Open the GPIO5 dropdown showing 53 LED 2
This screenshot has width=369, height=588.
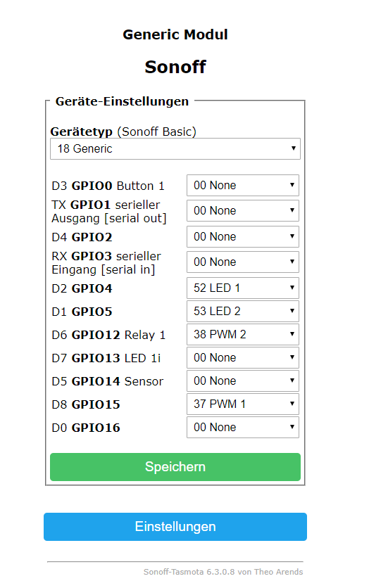[242, 312]
